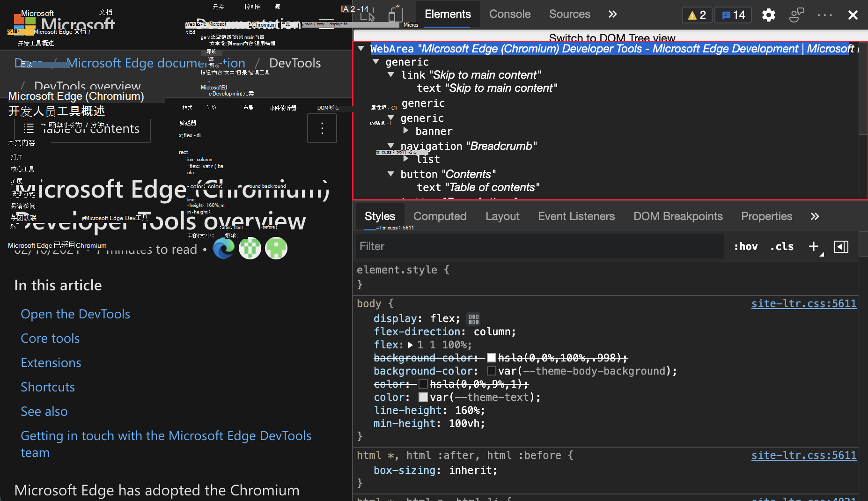Open site-ltr.css:5611 link for body rule
The image size is (868, 501).
tap(804, 303)
